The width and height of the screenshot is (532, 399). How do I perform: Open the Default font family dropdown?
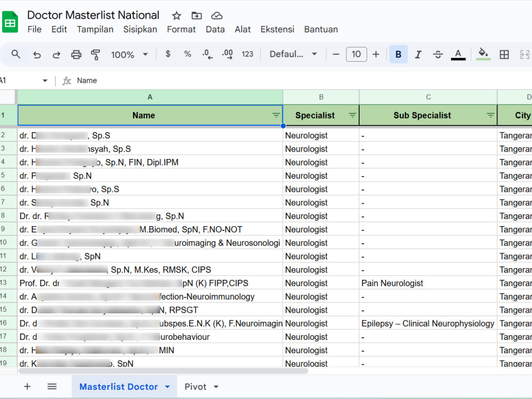point(293,54)
